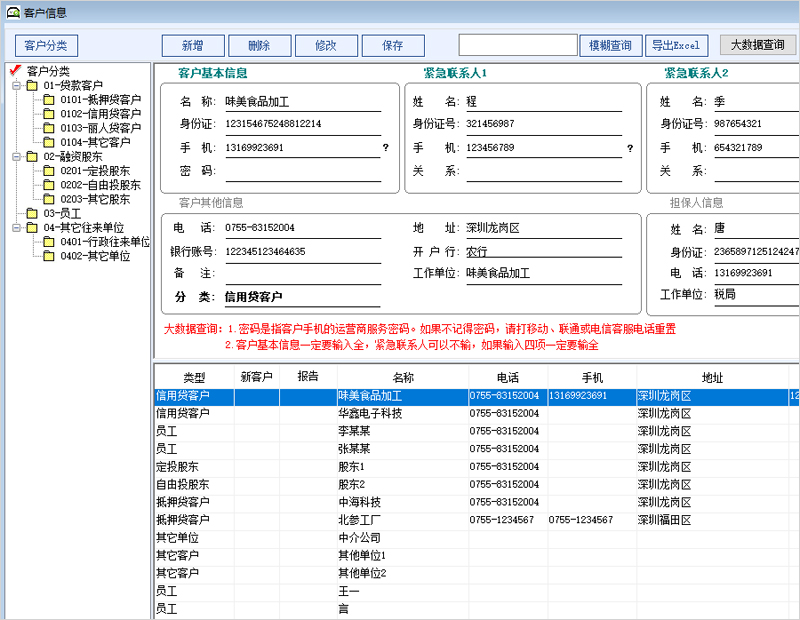Click the 客户信息 window title icon
Image resolution: width=800 pixels, height=620 pixels.
(x=13, y=12)
